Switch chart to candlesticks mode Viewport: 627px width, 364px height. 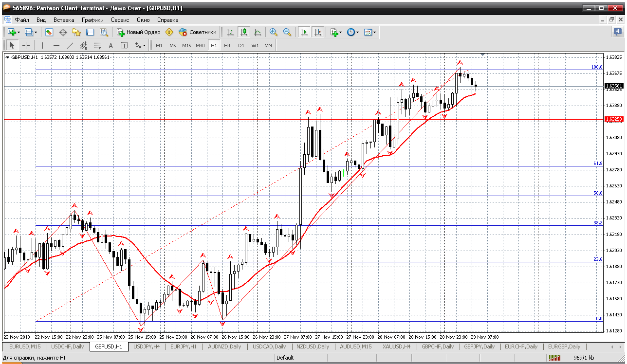tap(244, 32)
